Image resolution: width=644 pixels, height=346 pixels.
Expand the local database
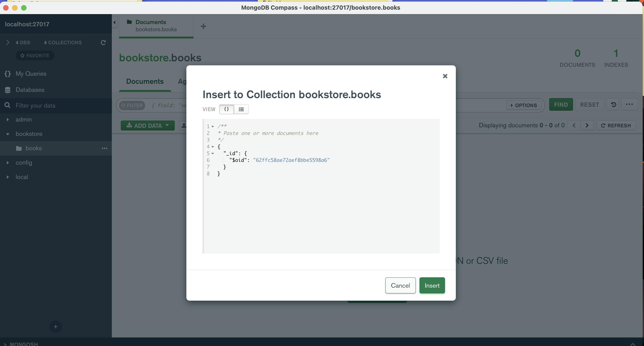point(7,177)
